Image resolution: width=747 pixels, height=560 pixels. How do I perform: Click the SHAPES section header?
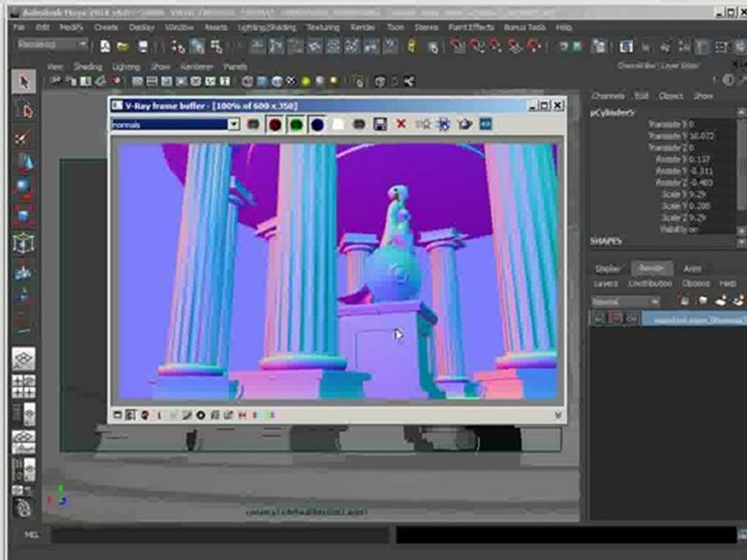pos(606,241)
